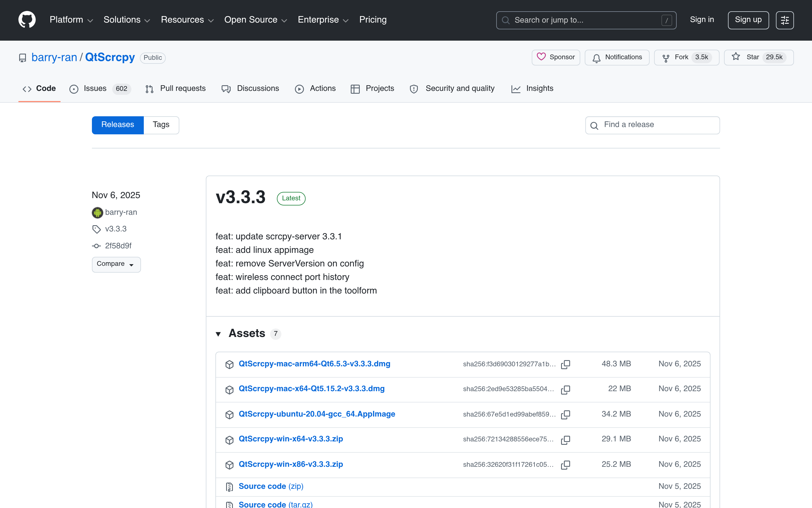Image resolution: width=812 pixels, height=508 pixels.
Task: Download QtScrcpy-mac-x64-Qt5.15.2-v3.3.3.dmg
Action: coord(311,389)
